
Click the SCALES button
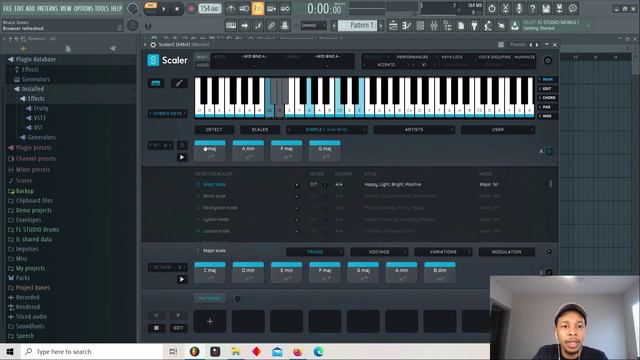(x=260, y=130)
